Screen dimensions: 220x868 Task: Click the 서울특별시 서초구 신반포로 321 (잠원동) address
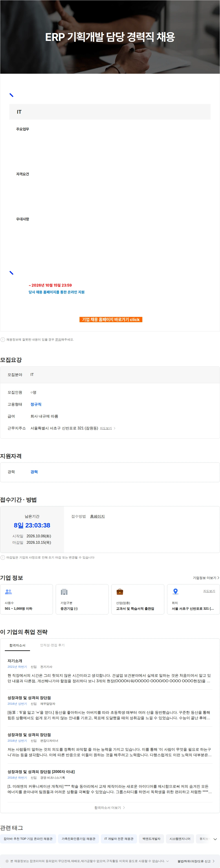click(64, 428)
